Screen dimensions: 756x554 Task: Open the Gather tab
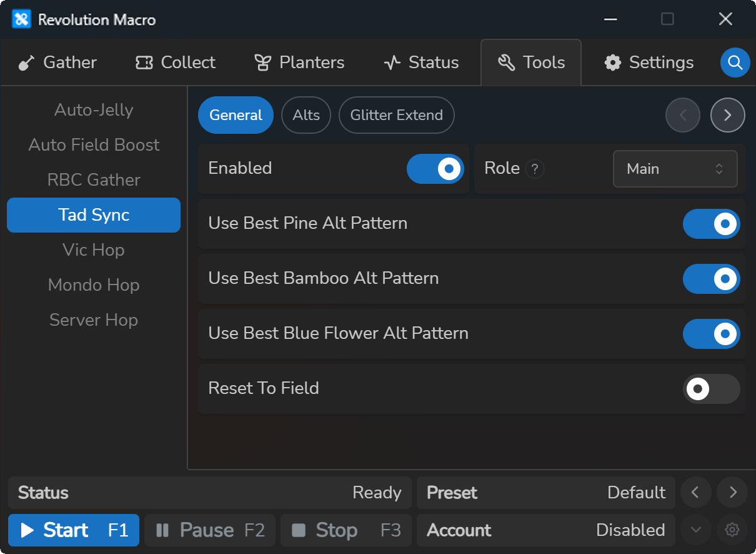click(57, 63)
